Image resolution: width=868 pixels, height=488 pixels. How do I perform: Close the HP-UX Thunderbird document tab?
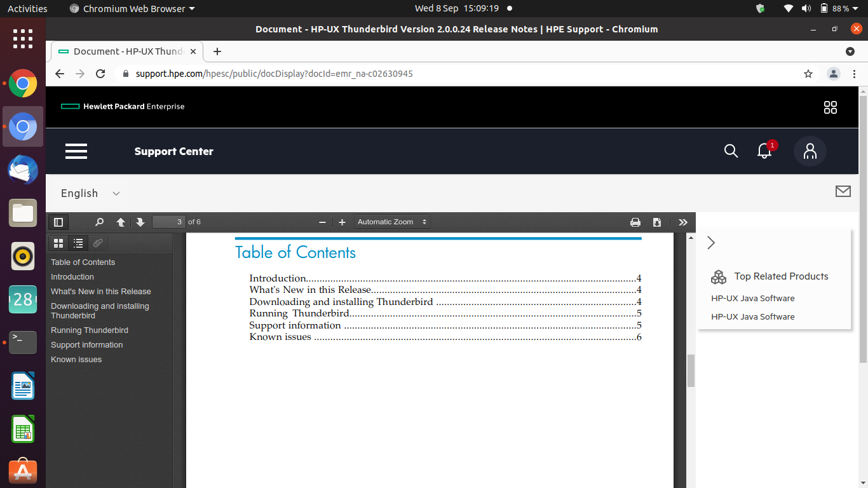point(194,51)
